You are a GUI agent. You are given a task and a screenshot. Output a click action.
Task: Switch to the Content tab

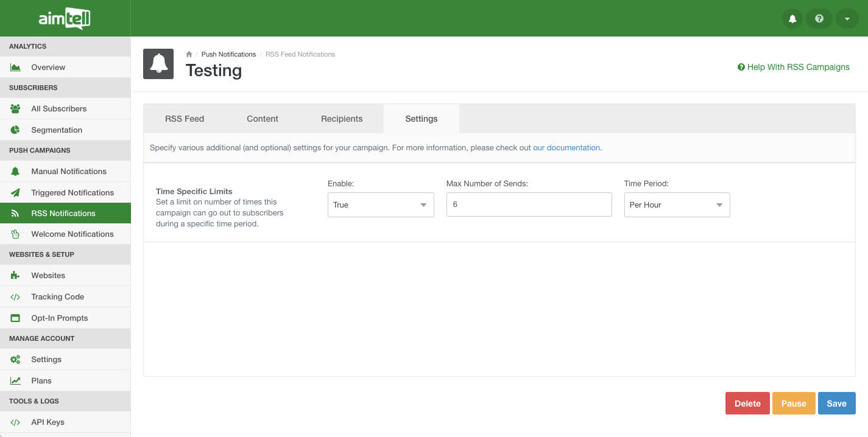tap(263, 119)
